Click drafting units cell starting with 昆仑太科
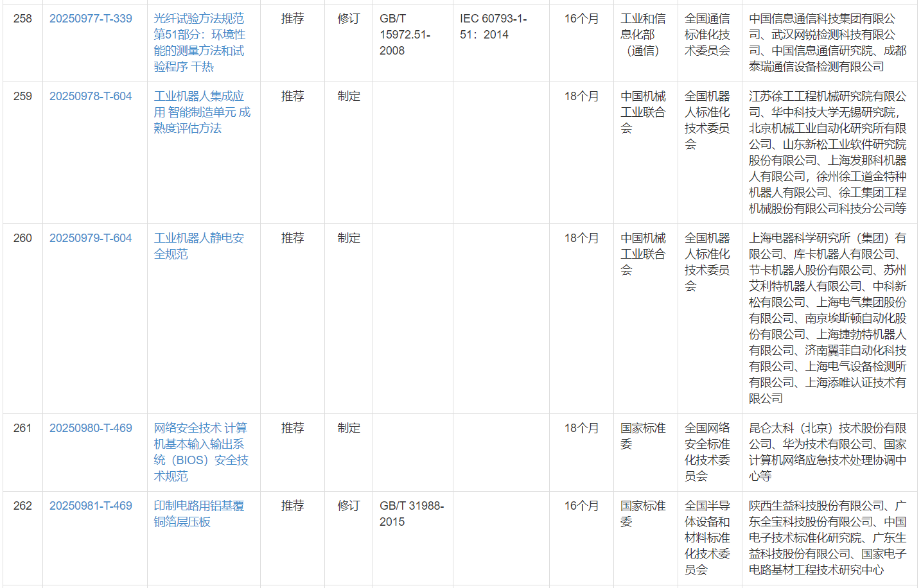The image size is (921, 588). (x=827, y=452)
